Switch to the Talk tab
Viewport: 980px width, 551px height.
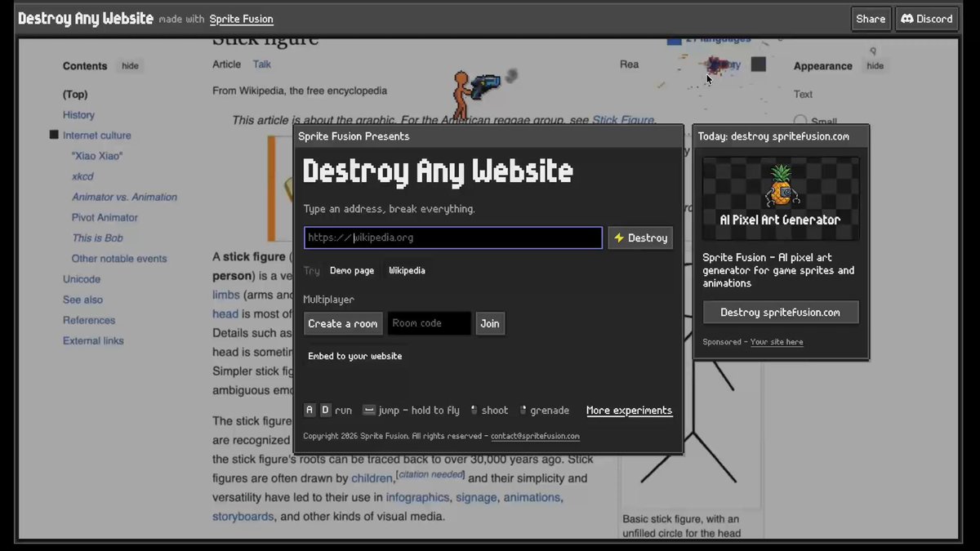click(261, 64)
